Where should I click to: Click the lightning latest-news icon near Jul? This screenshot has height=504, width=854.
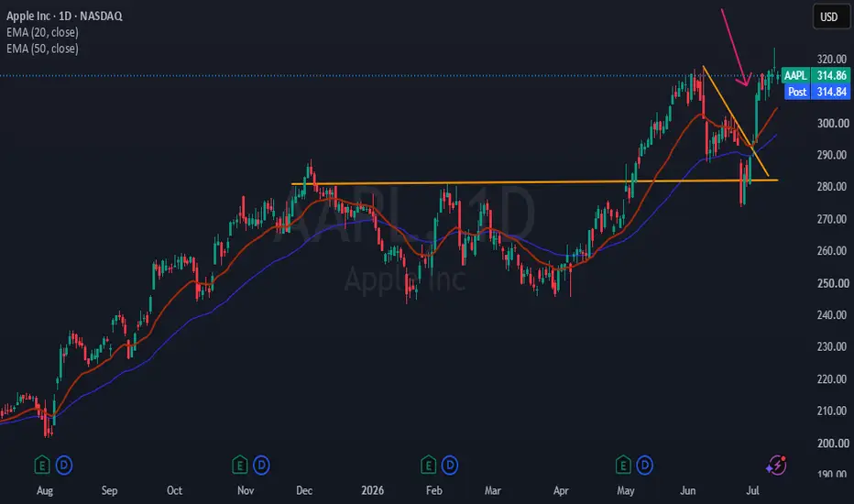(776, 466)
